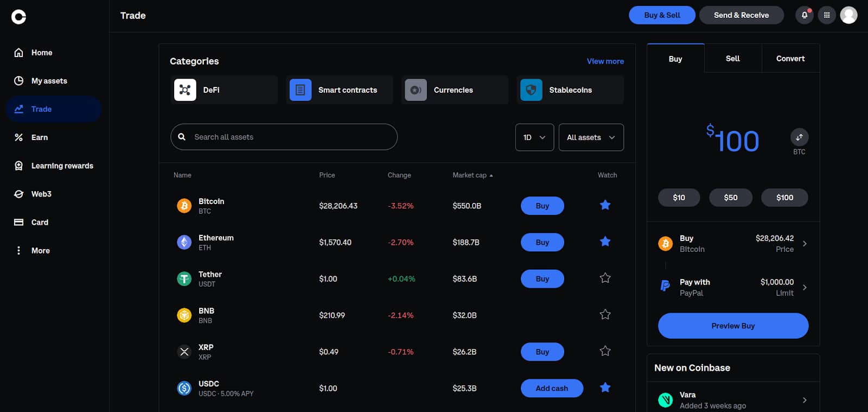Open the profile avatar menu
The image size is (868, 412).
(848, 15)
